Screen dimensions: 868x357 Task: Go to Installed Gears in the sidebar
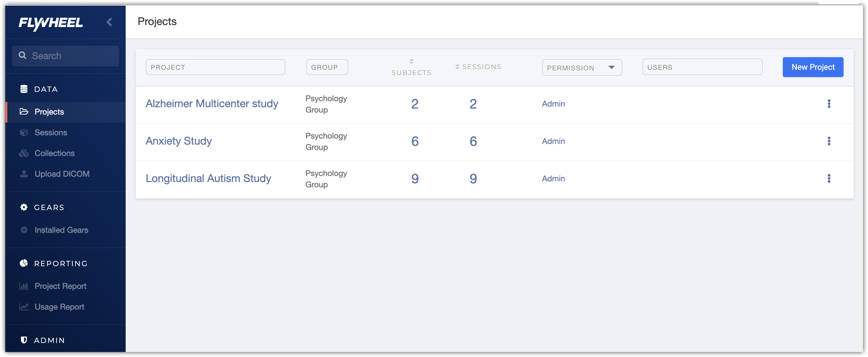pyautogui.click(x=61, y=230)
